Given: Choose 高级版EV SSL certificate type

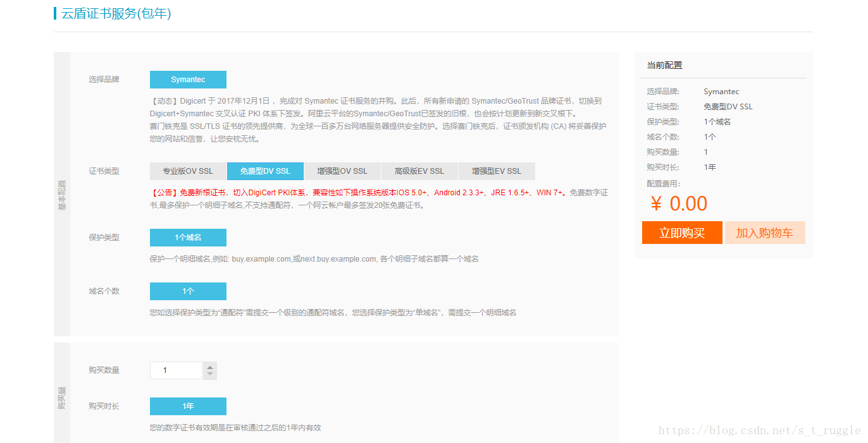Looking at the screenshot, I should 419,171.
